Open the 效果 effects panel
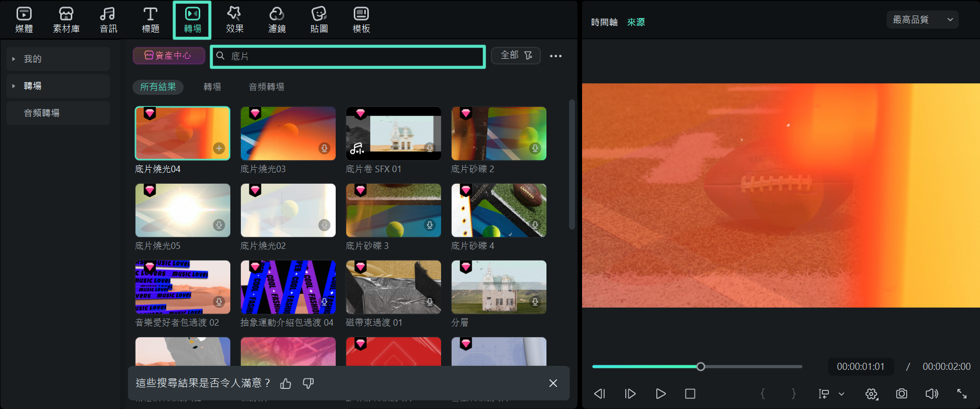 [x=234, y=20]
